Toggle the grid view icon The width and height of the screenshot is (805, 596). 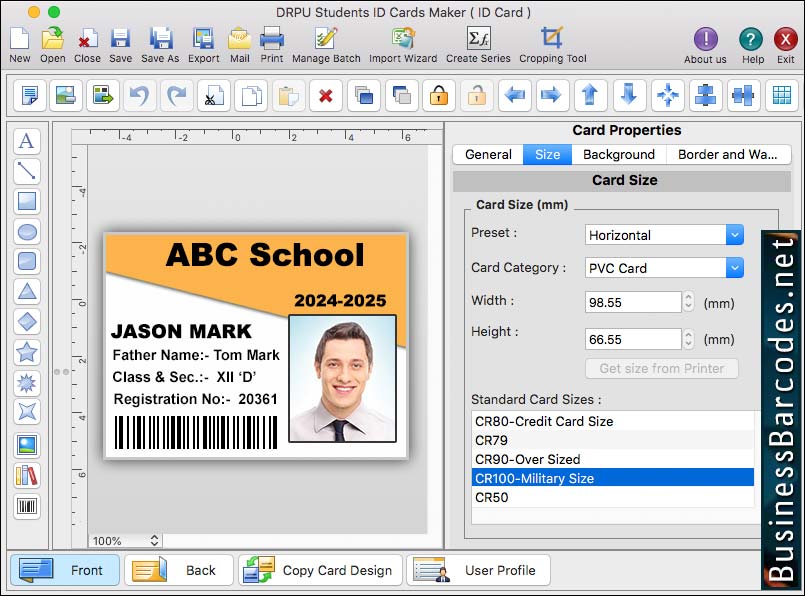781,95
